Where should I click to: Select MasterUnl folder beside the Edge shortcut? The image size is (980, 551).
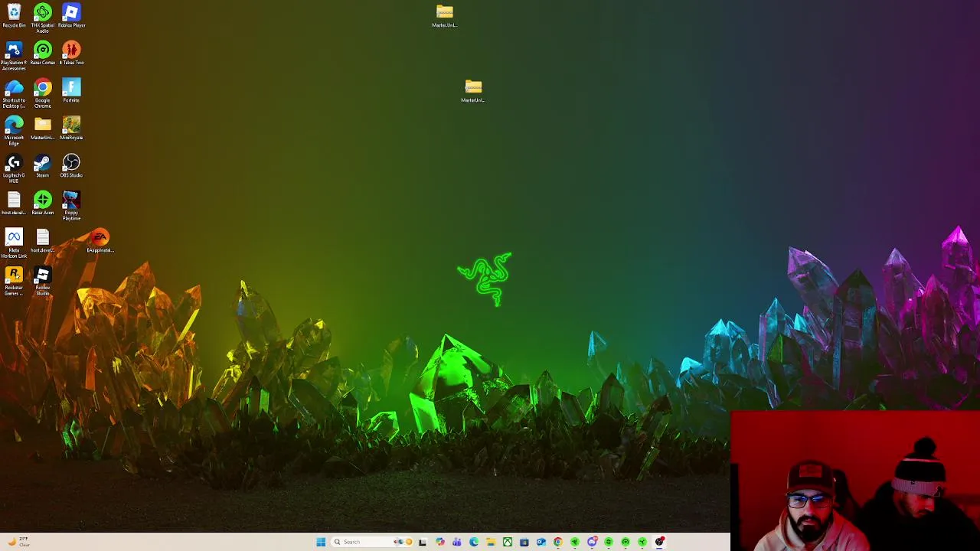(x=42, y=128)
